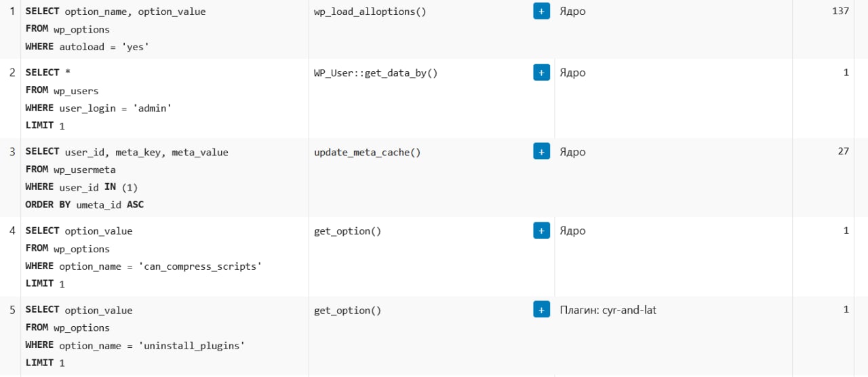This screenshot has height=377, width=868.
Task: Expand the plus for uninstall_plugins query
Action: (541, 310)
